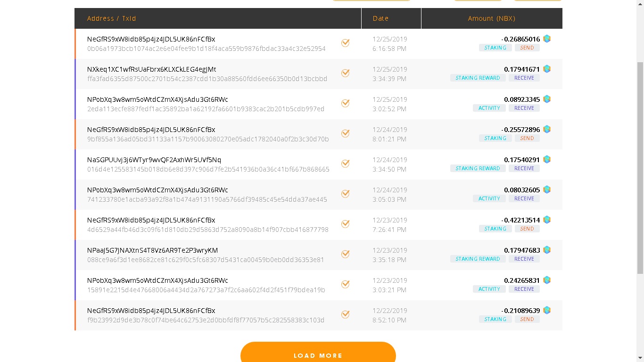The image size is (644, 362).
Task: Click the STAKING tag on the 12/25/2019 6:16:58 PM row
Action: [495, 48]
